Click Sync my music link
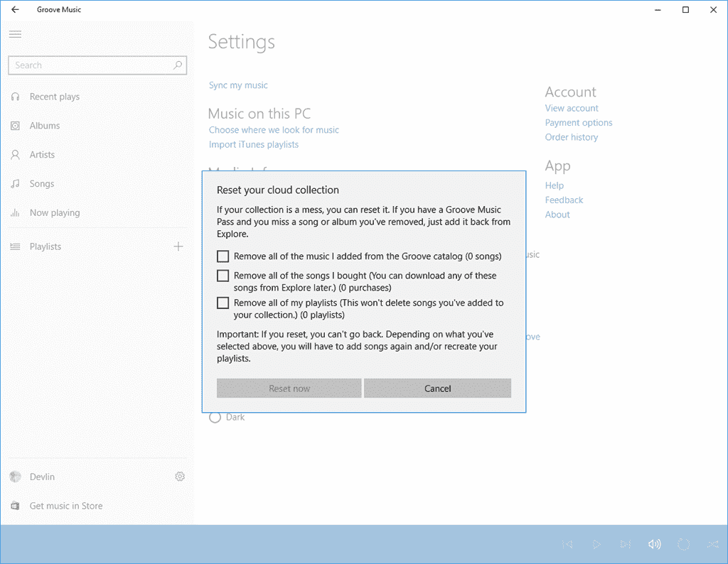The height and width of the screenshot is (564, 728). pos(238,85)
